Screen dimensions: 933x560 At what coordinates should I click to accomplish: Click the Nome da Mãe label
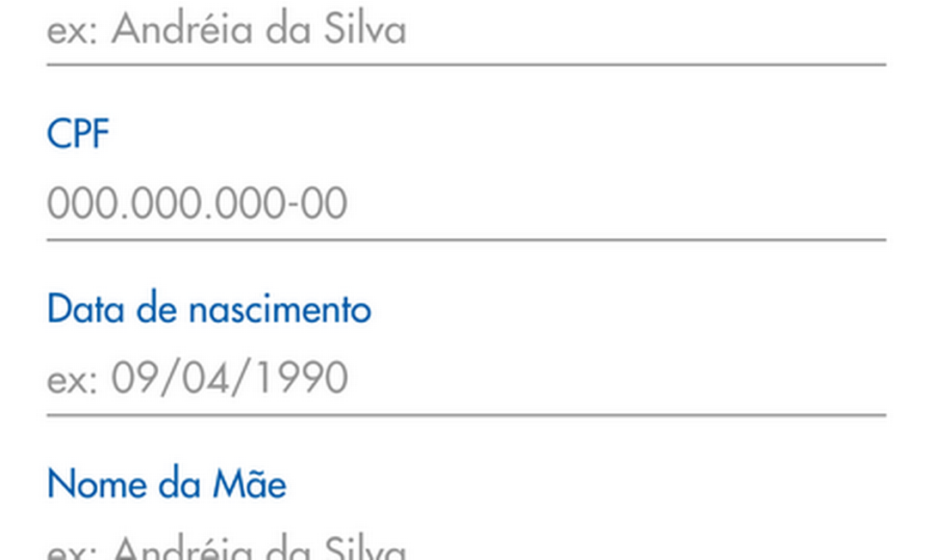167,484
